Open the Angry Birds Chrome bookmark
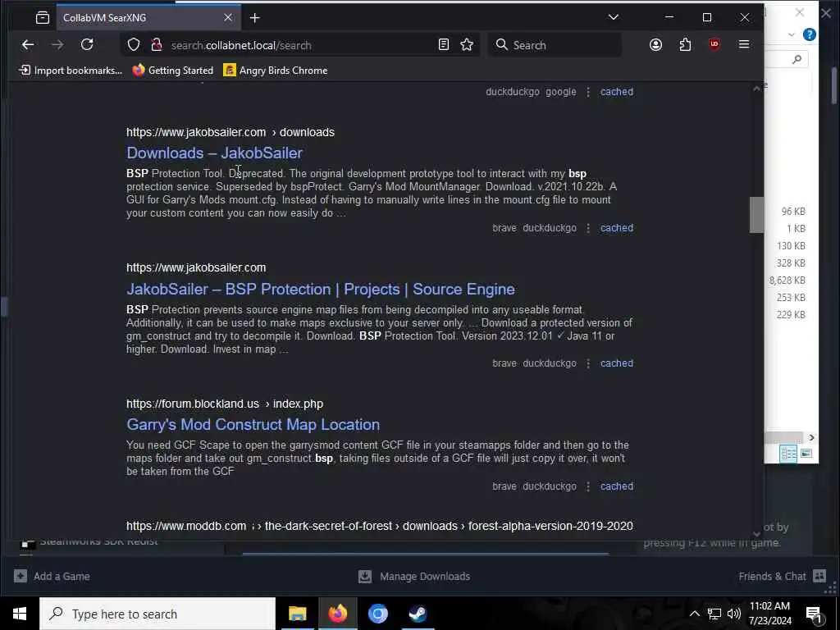This screenshot has width=840, height=630. click(x=276, y=71)
